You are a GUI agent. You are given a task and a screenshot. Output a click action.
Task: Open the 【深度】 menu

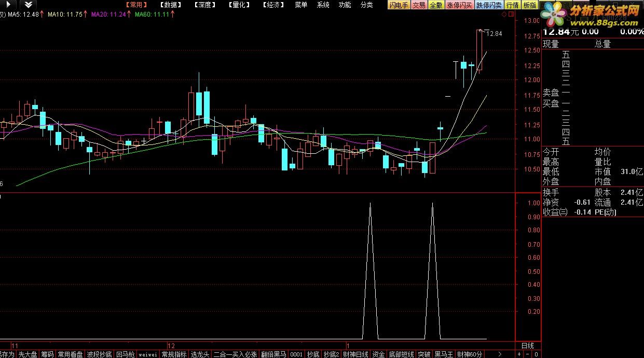click(x=206, y=5)
